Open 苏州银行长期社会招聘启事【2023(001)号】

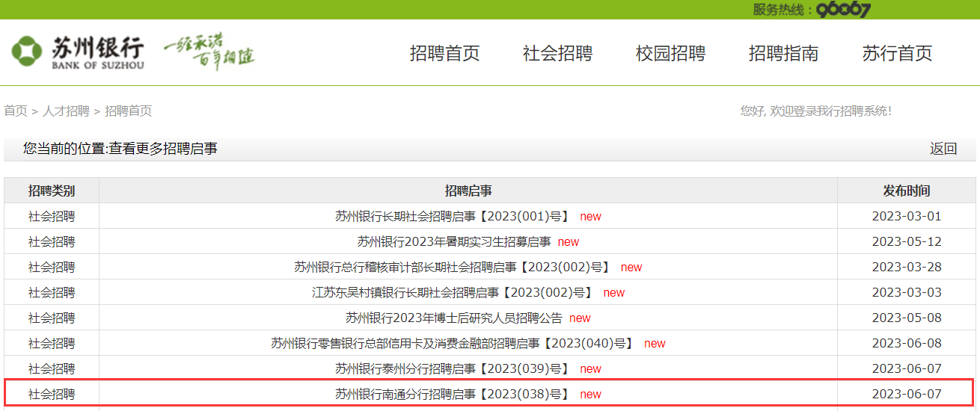coord(453,216)
